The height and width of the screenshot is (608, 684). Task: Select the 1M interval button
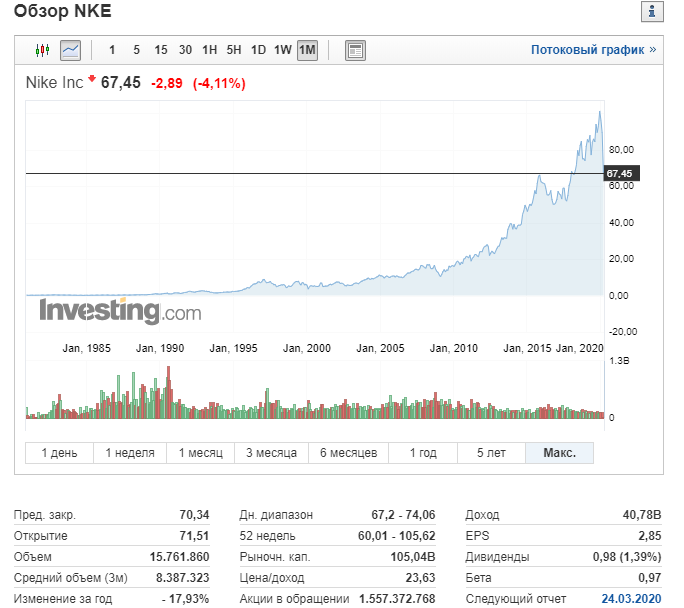(x=307, y=50)
